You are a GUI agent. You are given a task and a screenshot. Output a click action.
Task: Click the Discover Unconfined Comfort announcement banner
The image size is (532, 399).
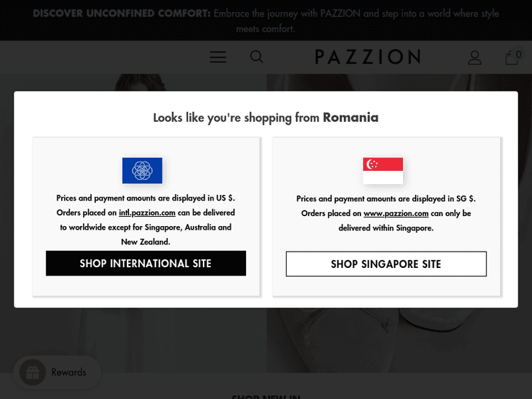point(266,21)
